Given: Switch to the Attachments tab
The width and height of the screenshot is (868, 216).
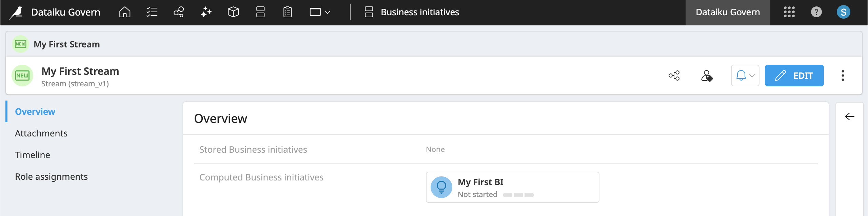Looking at the screenshot, I should point(41,133).
